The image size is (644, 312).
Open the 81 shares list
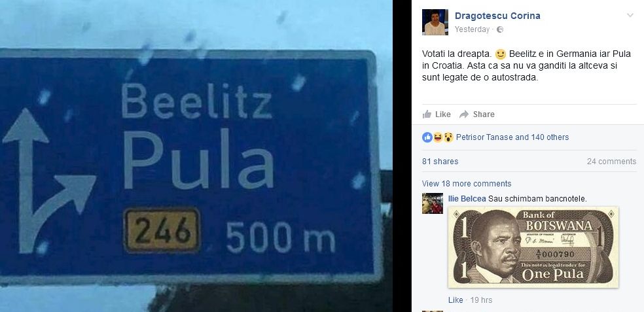[440, 162]
